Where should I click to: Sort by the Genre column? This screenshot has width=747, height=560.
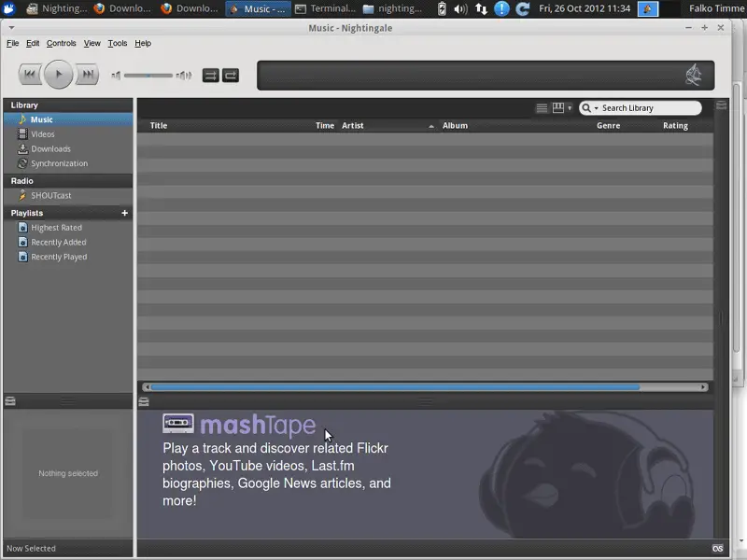click(609, 126)
